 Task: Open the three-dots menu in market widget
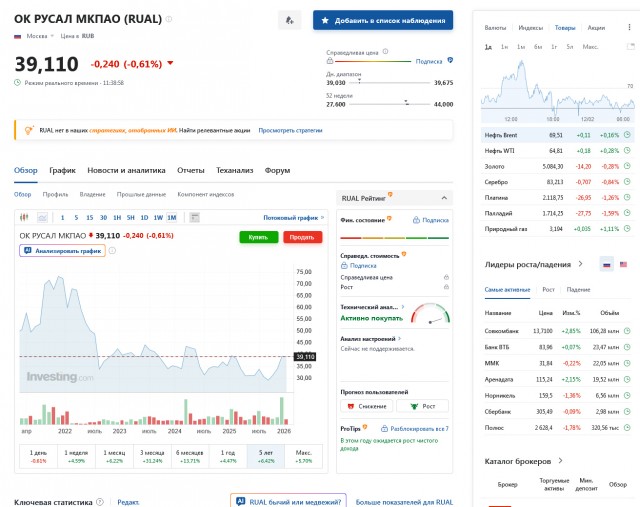[x=629, y=27]
